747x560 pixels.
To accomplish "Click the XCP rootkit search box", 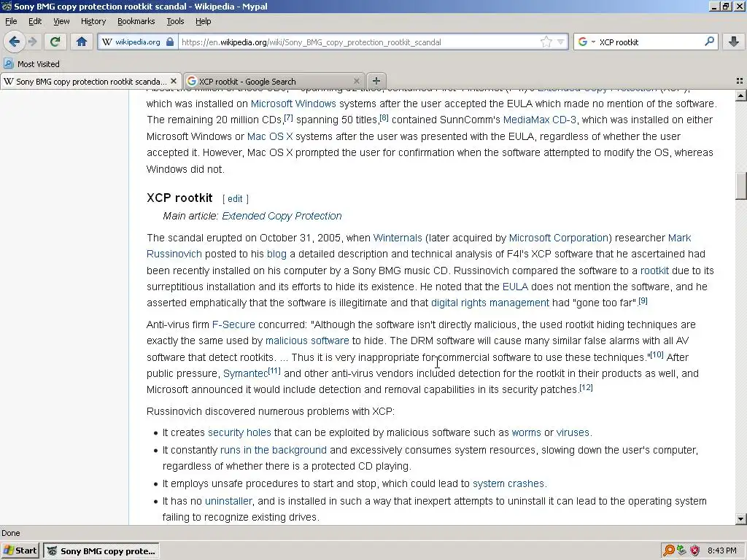I will [650, 42].
